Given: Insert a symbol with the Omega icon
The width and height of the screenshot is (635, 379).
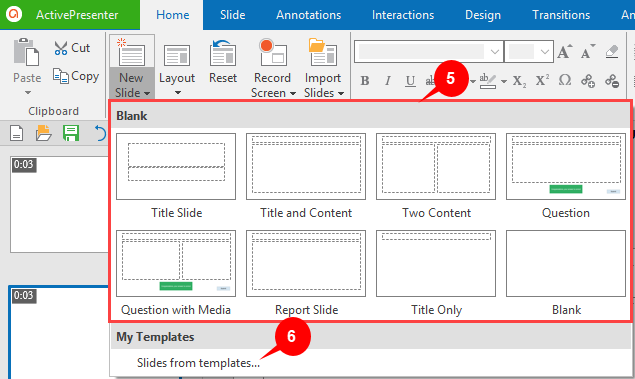Looking at the screenshot, I should coord(565,80).
